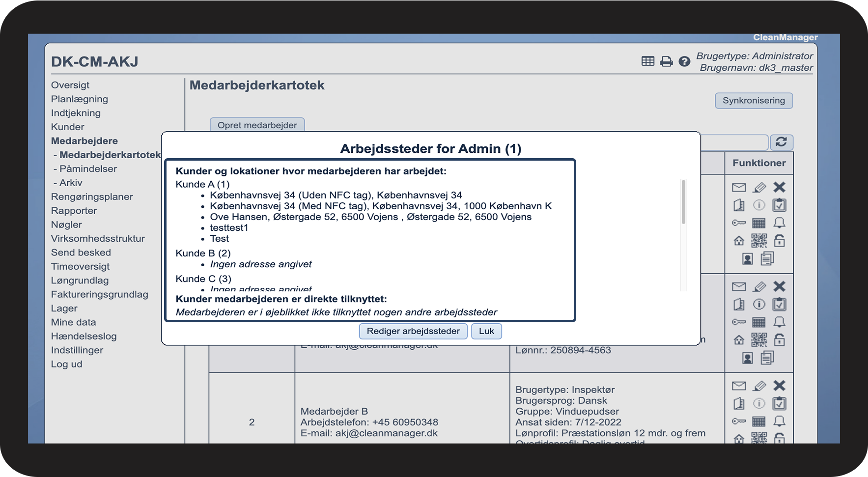The image size is (868, 477).
Task: Open the help question mark icon
Action: [x=684, y=61]
